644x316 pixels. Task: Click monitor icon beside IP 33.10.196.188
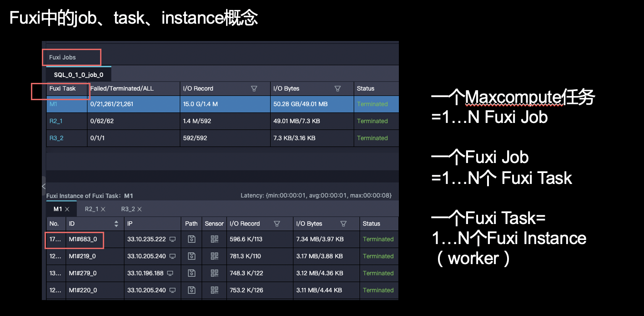(x=170, y=273)
